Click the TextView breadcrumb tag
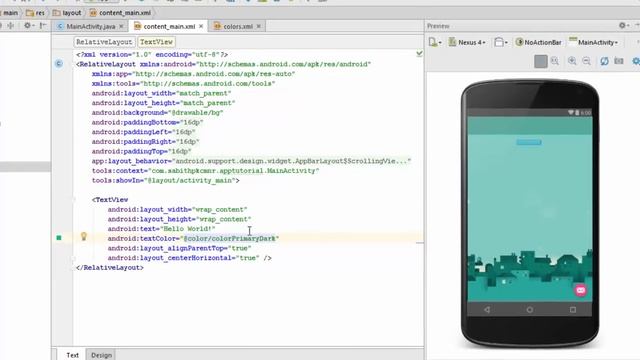 tap(156, 42)
